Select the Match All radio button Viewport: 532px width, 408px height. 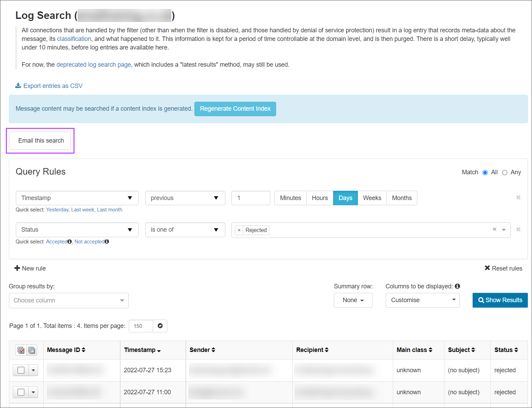point(485,173)
